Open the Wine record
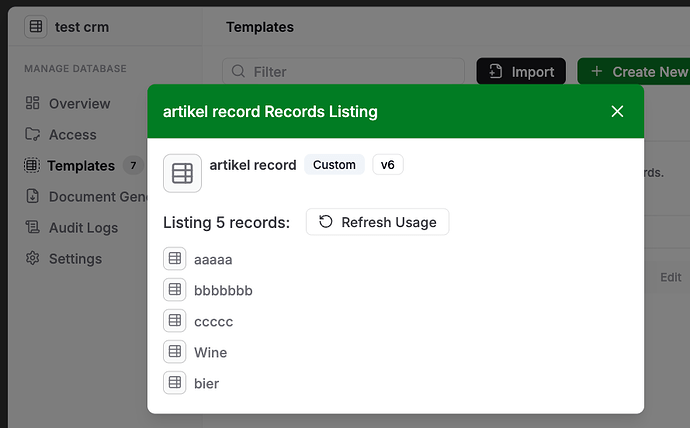 (210, 352)
